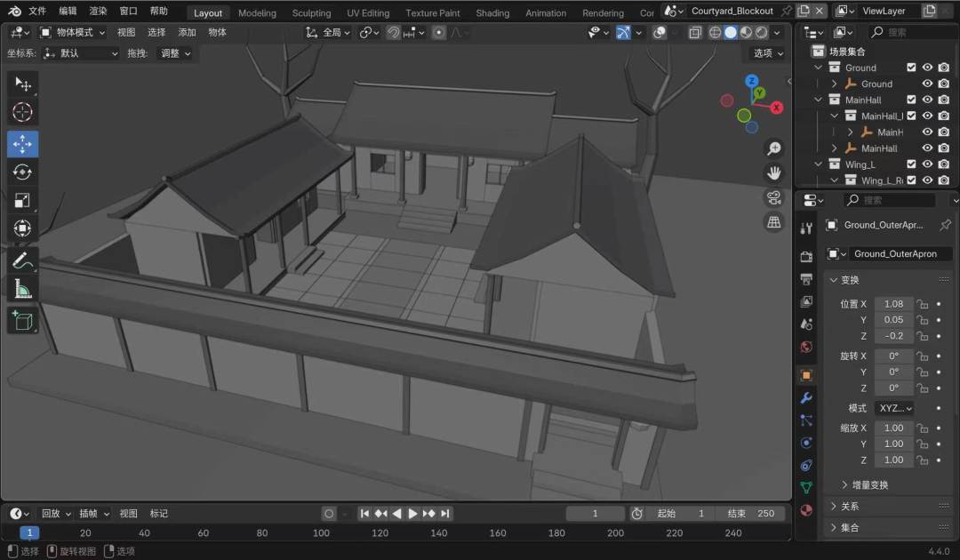Click the red X axis gizmo ball
This screenshot has height=560, width=960.
point(776,108)
